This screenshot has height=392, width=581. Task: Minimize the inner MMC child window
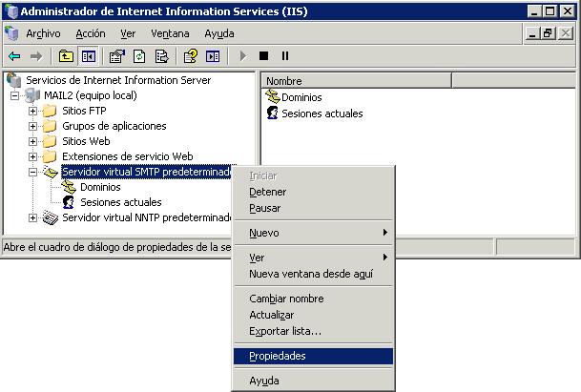(x=533, y=34)
